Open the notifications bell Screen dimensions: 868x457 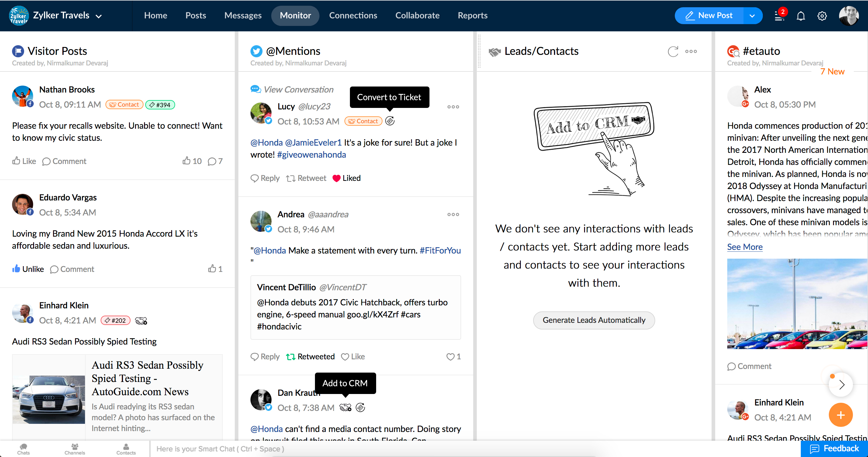coord(800,16)
